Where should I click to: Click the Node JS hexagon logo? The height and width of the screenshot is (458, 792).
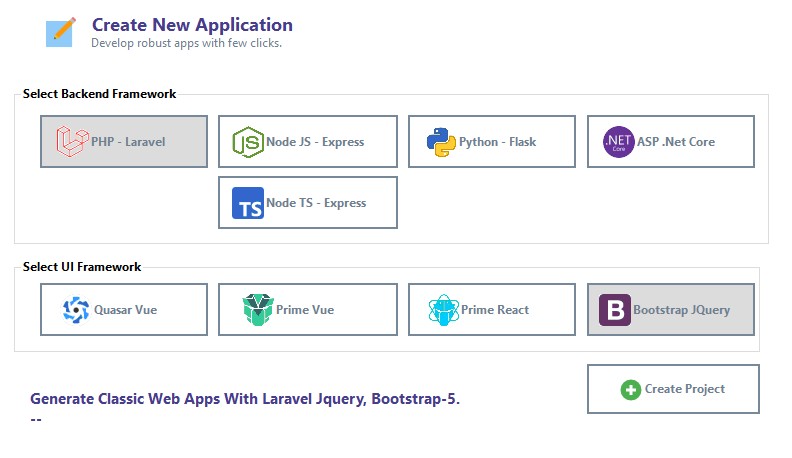[x=248, y=142]
